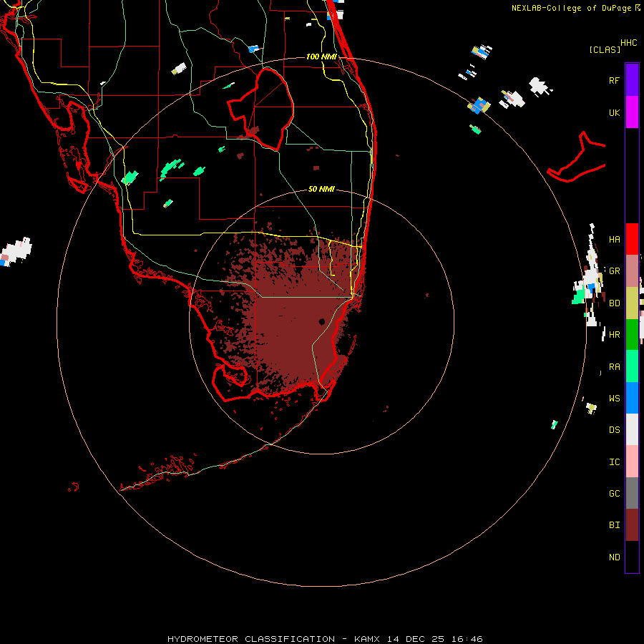
Task: Click the HR legend label
Action: coord(614,335)
